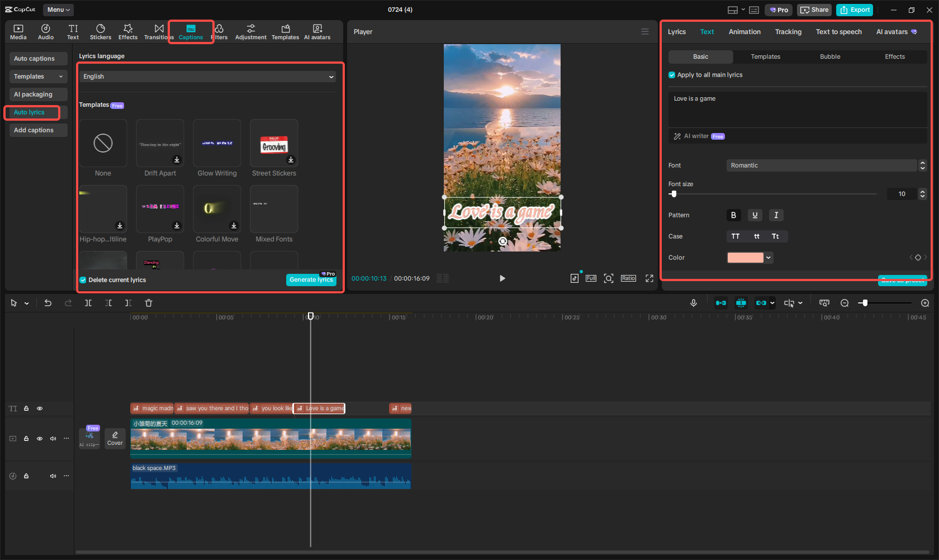This screenshot has height=560, width=939.
Task: Open the AI avatars panel
Action: pyautogui.click(x=317, y=31)
